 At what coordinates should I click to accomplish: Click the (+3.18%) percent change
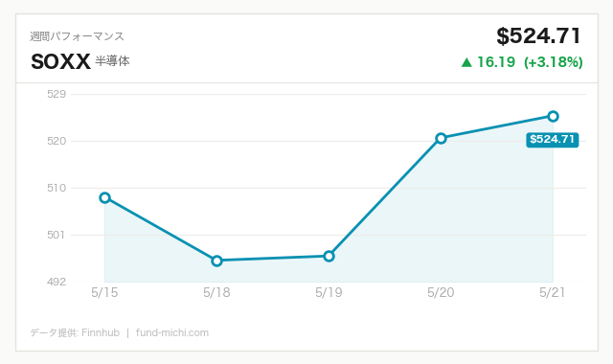(x=554, y=62)
